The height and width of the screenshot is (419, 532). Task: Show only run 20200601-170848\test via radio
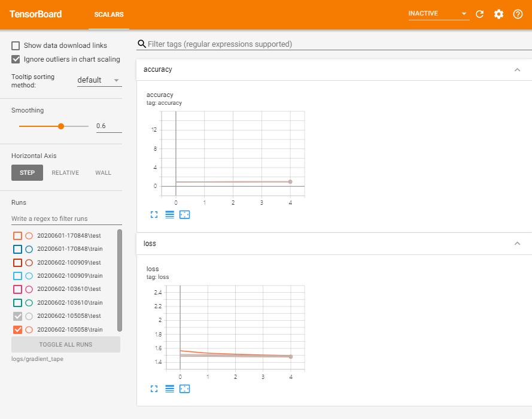click(29, 235)
